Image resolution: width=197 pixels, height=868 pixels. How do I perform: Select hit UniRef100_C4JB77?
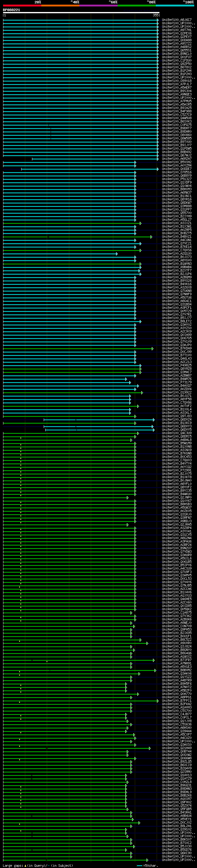pos(177,714)
